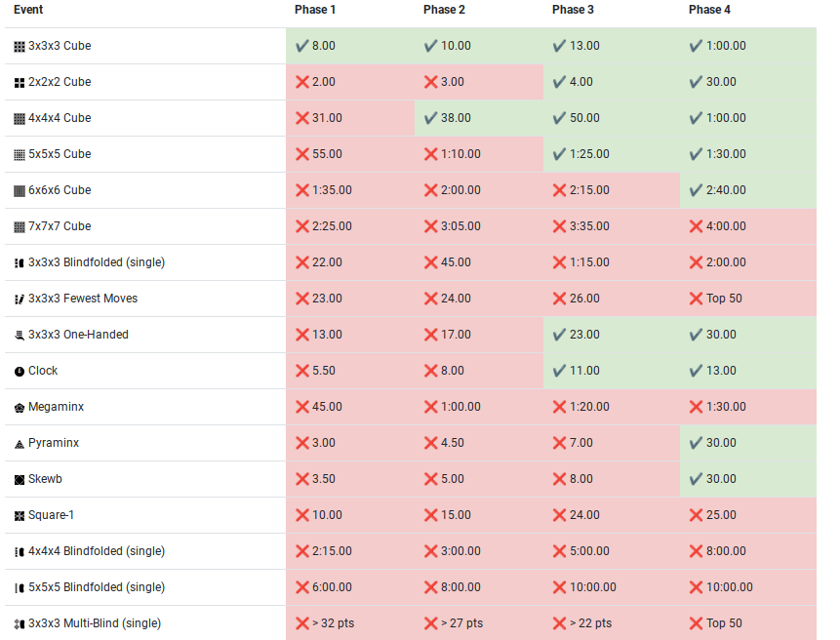This screenshot has height=640, width=840.
Task: Click the 38.00 value for 4x4x4 Cube
Action: (x=456, y=118)
